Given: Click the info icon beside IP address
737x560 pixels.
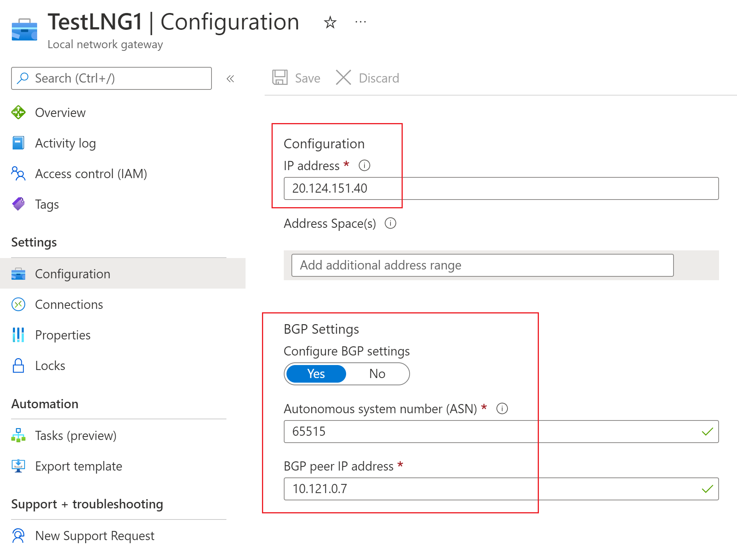Looking at the screenshot, I should coord(364,166).
